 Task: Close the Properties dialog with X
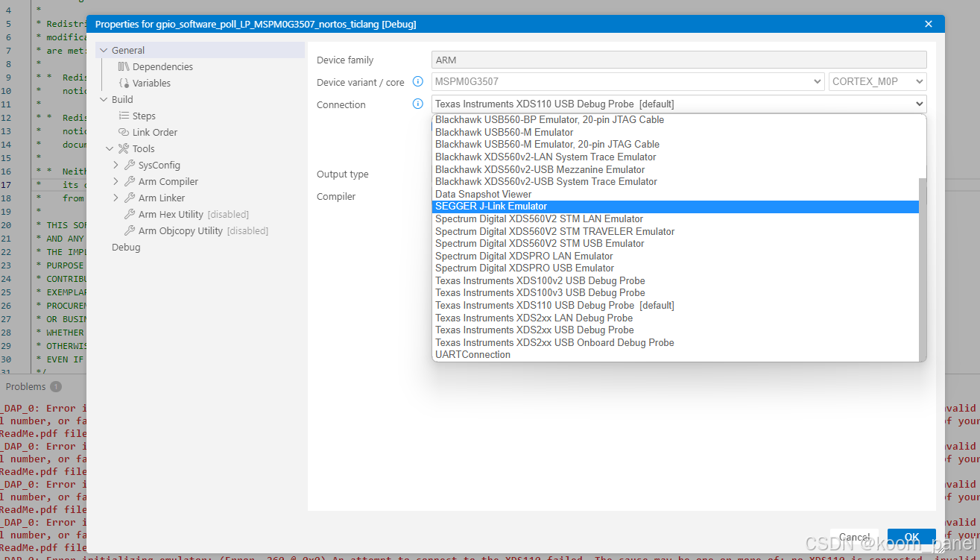coord(929,25)
